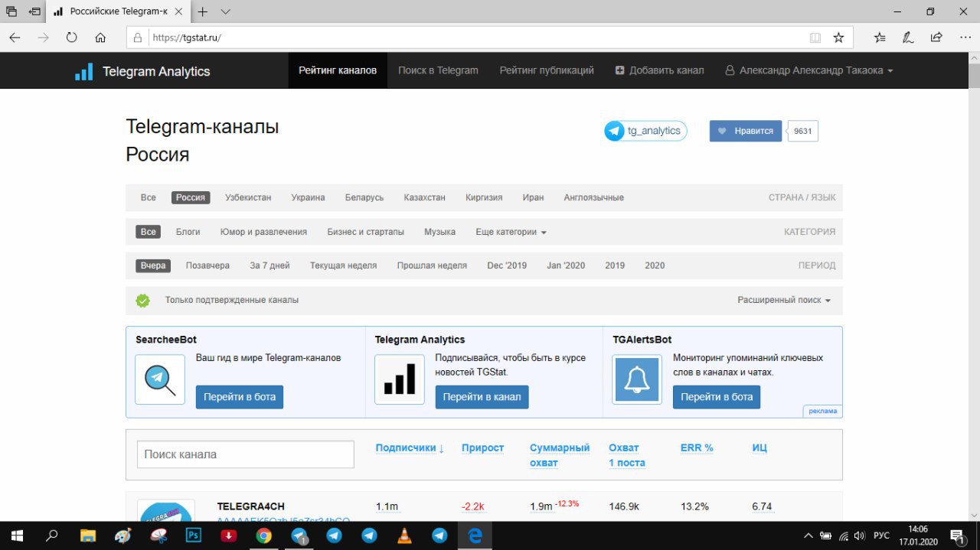Choose the Блоги category

[188, 232]
